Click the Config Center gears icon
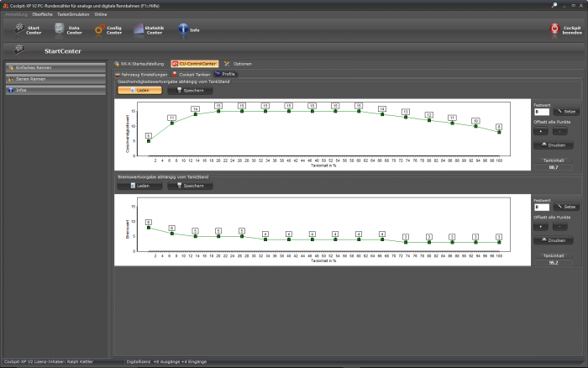This screenshot has height=368, width=588. point(99,29)
